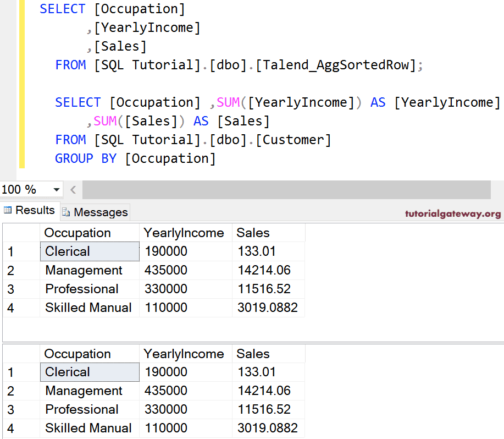Screen dimensions: 504x439
Task: Click Talend_AggSortedRow table name in the query
Action: point(335,65)
